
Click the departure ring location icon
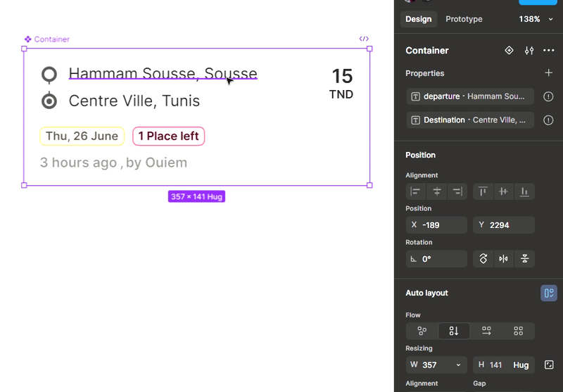[49, 75]
